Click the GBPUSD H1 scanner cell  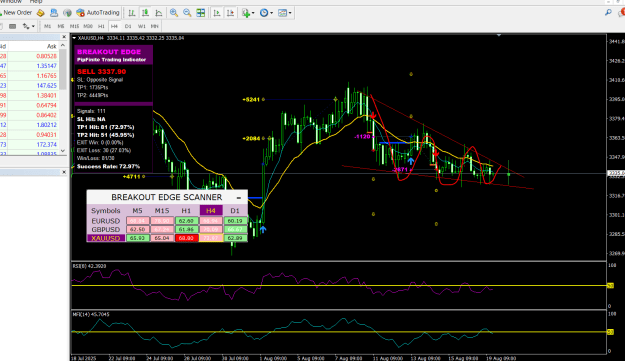pyautogui.click(x=186, y=230)
